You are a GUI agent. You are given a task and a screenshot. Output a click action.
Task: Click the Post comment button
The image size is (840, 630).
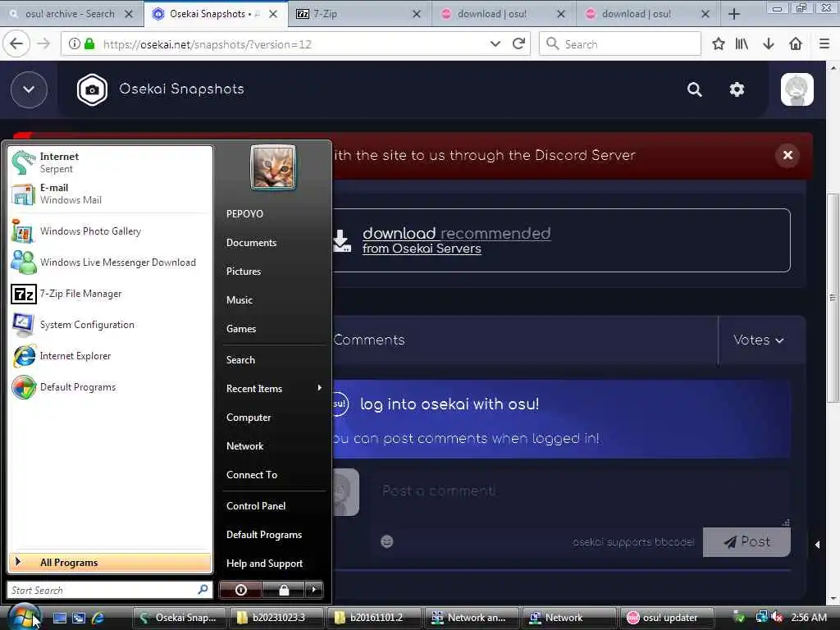[x=746, y=542]
